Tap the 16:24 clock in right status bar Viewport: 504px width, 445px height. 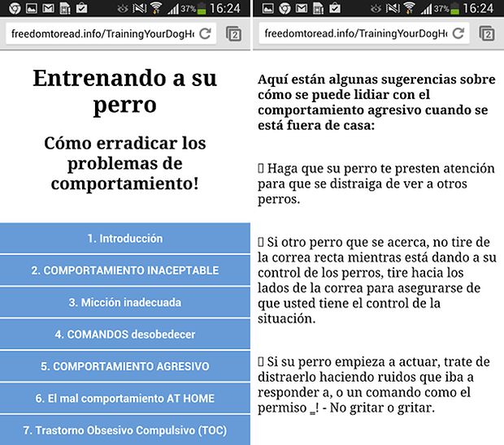click(x=478, y=8)
